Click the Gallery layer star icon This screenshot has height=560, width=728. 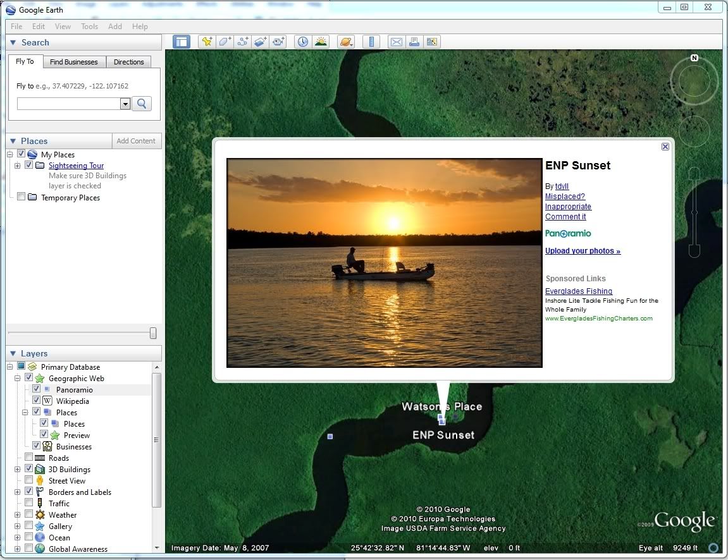40,526
